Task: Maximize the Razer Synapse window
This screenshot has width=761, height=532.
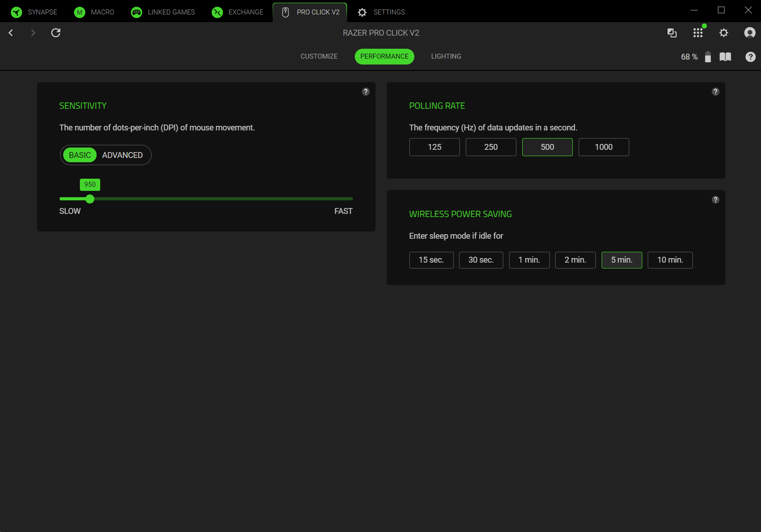Action: coord(721,10)
